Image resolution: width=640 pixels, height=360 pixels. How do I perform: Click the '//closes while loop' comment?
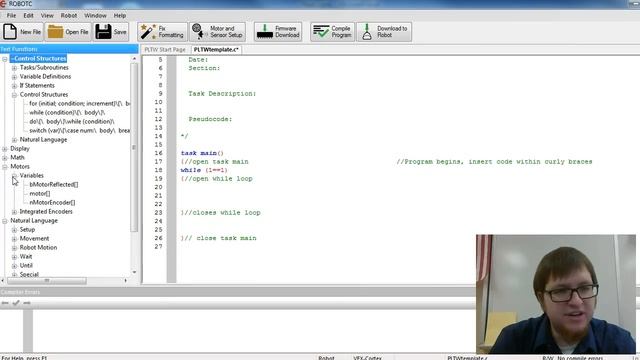(x=222, y=213)
